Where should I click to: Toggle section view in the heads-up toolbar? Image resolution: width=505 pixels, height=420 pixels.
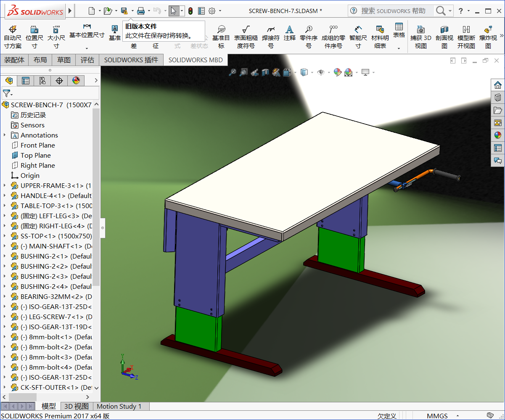(265, 72)
